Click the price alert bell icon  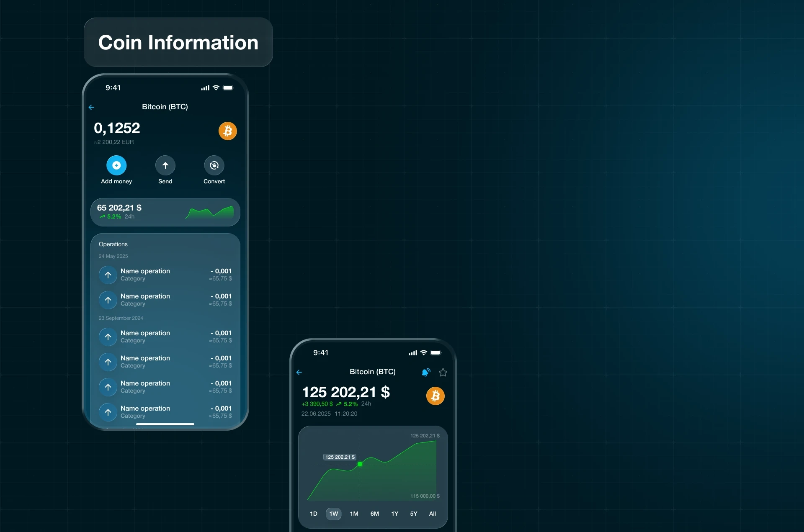point(426,372)
